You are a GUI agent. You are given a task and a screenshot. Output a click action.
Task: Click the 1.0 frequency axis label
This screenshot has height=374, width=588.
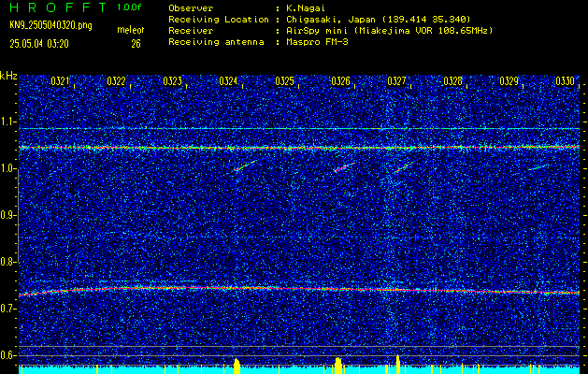[x=7, y=168]
